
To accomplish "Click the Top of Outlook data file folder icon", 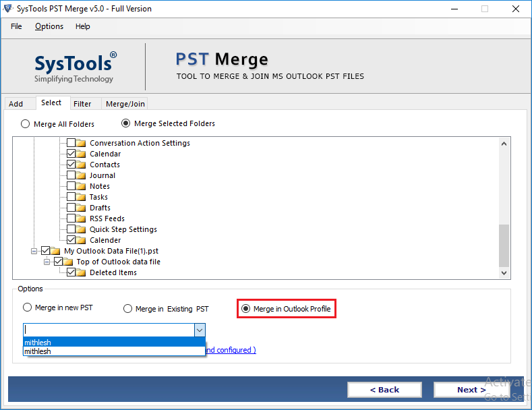I will point(68,262).
